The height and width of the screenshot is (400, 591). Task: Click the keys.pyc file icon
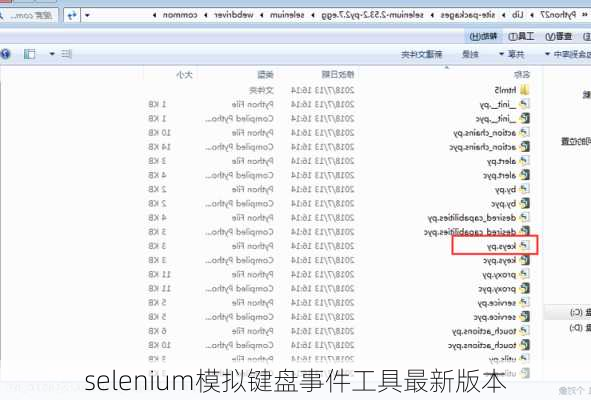click(x=524, y=260)
